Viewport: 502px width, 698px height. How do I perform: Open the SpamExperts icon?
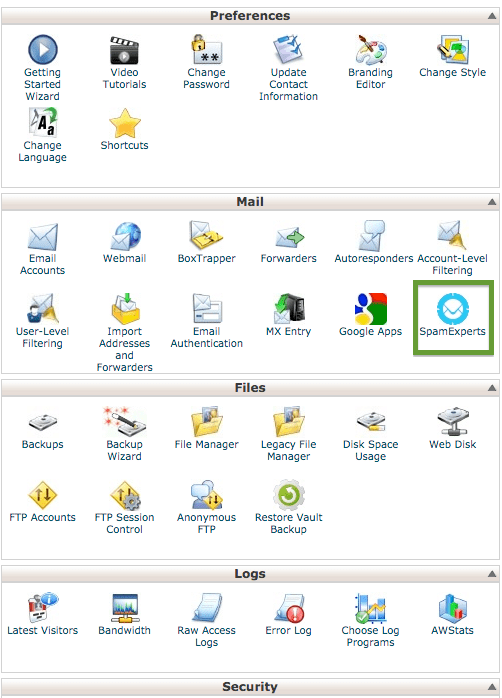[x=453, y=308]
